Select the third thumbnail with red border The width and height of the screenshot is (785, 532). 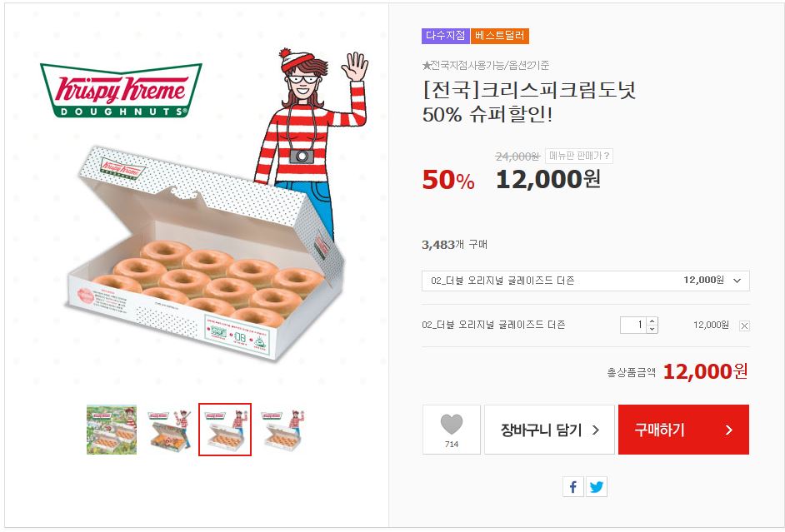225,430
